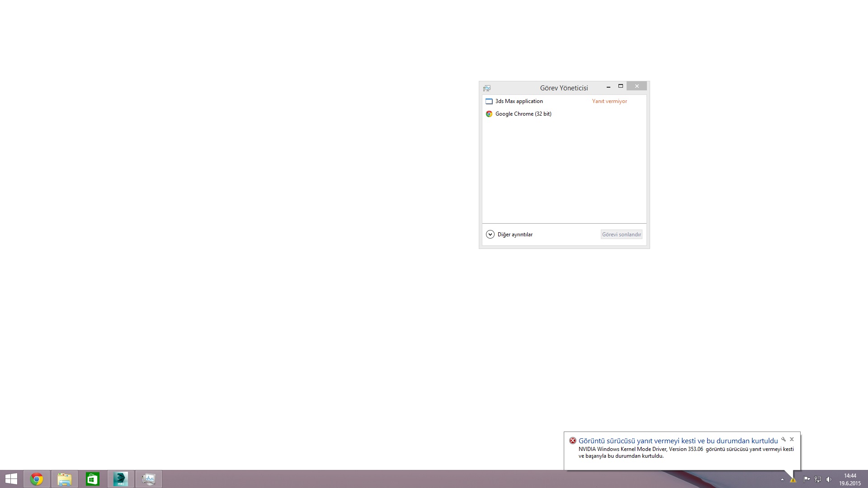Viewport: 868px width, 488px height.
Task: Click the Task Manager title bar icon
Action: click(487, 88)
